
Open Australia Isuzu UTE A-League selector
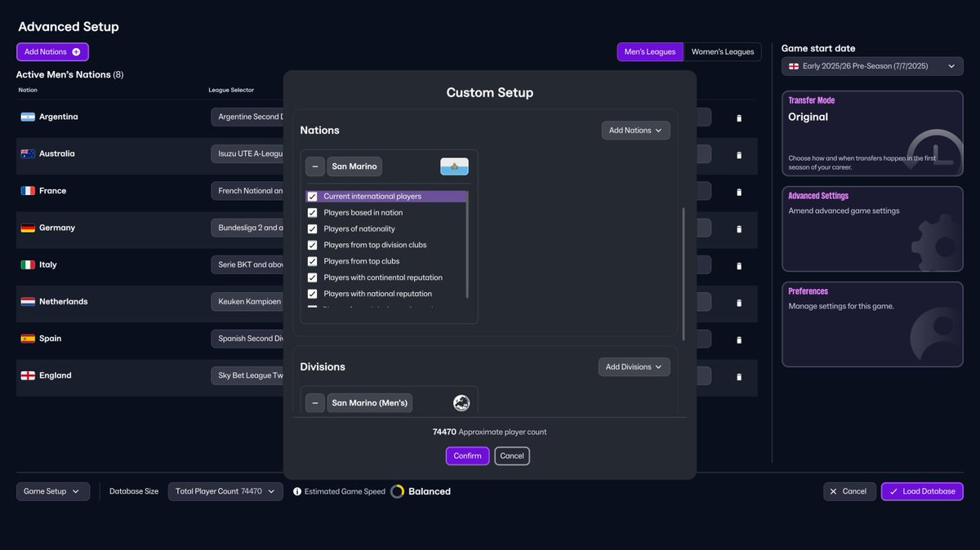tap(247, 154)
